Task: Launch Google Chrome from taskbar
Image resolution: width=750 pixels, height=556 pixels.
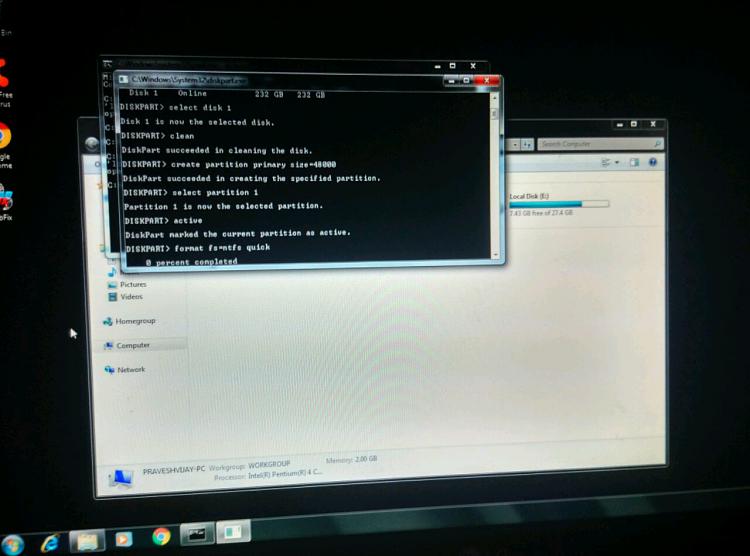Action: (161, 536)
